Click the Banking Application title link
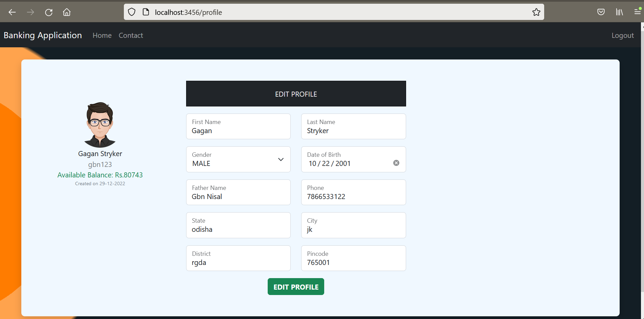Screen dimensions: 644x319 tap(42, 35)
